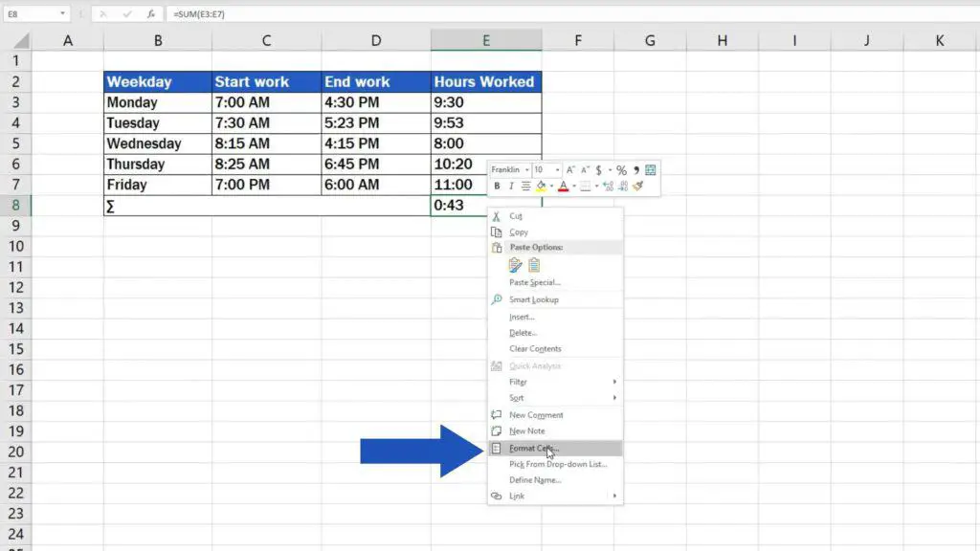Apply the yellow fill color bucket
The width and height of the screenshot is (980, 551).
point(541,187)
